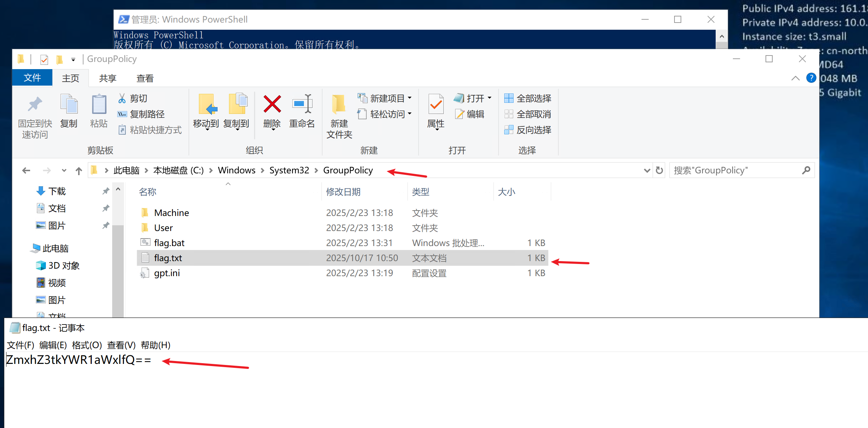
Task: Click the System32 breadcrumb link
Action: (289, 170)
